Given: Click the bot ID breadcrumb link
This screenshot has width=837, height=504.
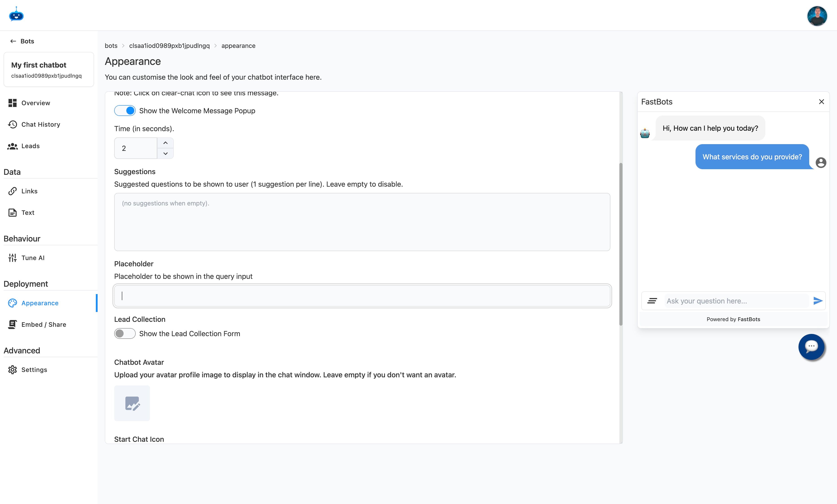Looking at the screenshot, I should (x=169, y=45).
